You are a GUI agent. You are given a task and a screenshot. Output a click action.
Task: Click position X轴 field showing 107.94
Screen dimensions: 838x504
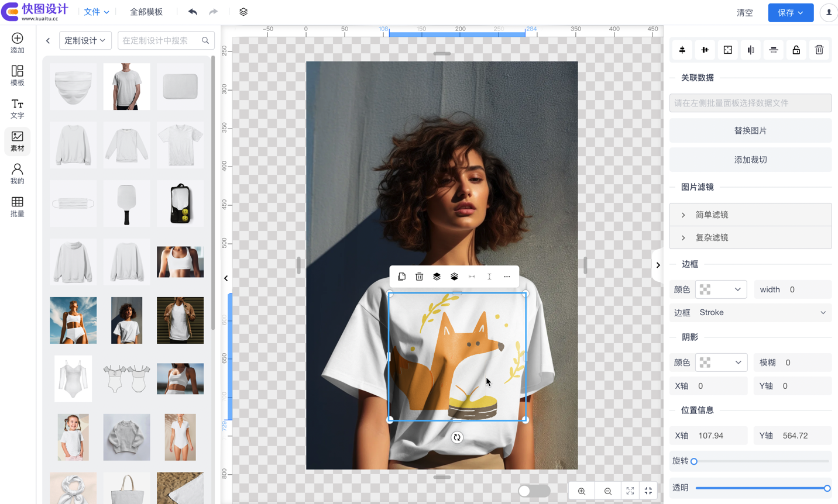pyautogui.click(x=709, y=436)
